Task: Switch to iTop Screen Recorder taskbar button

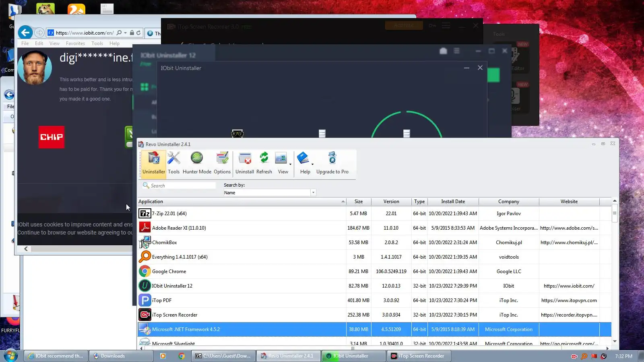Action: point(419,356)
